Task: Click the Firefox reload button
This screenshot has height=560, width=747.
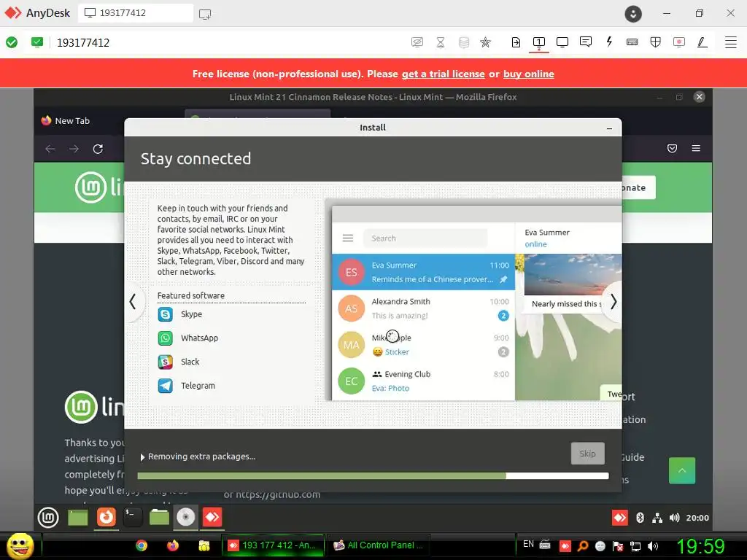Action: (x=98, y=149)
